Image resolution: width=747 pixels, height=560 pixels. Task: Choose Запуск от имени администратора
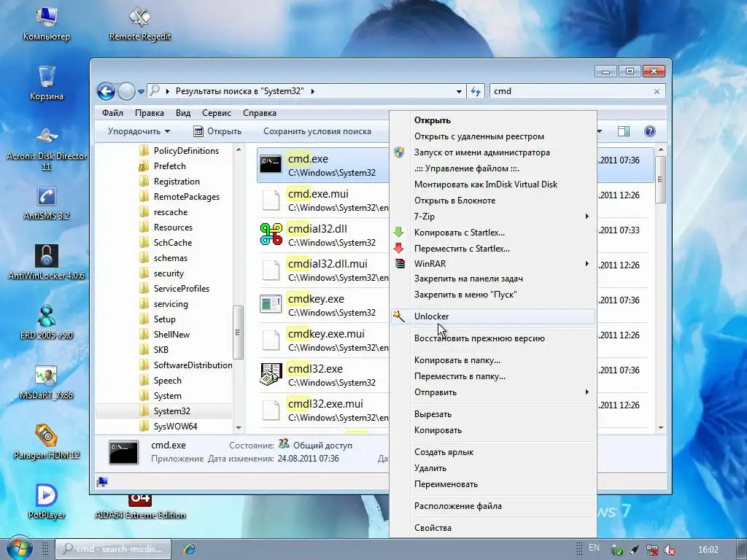[x=492, y=152]
